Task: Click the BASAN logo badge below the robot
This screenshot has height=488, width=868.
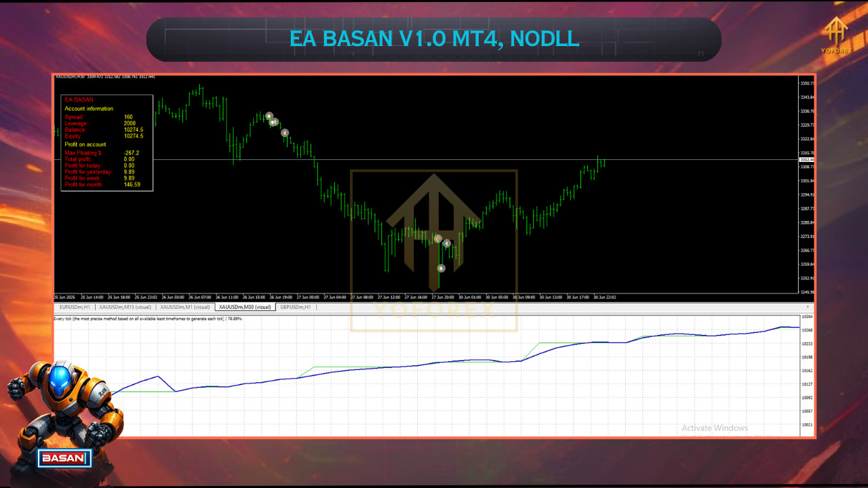Action: pos(65,459)
